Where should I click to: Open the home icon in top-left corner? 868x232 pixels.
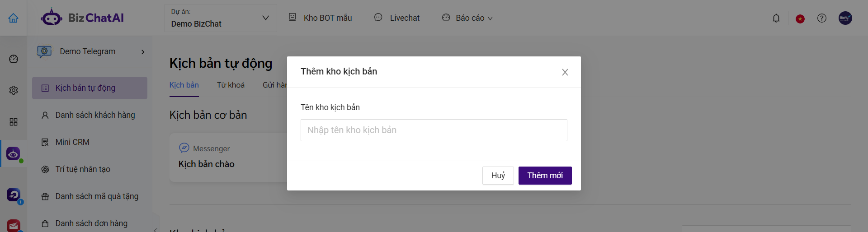coord(14,18)
